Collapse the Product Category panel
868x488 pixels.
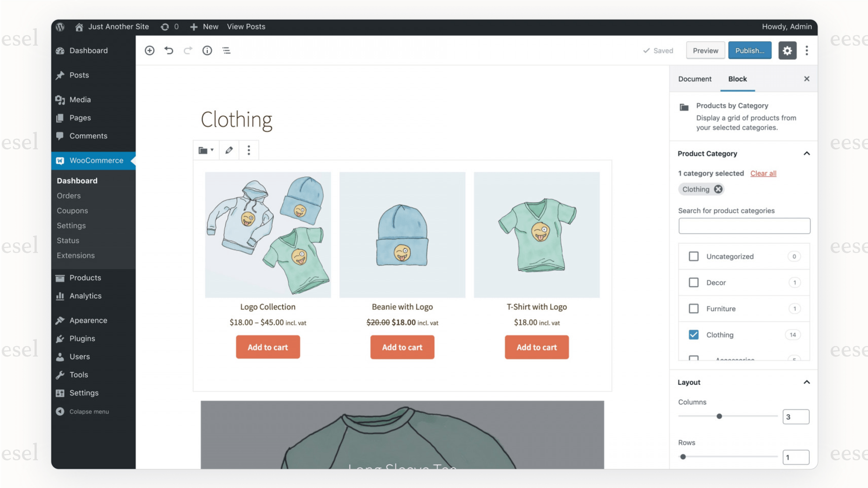[807, 153]
